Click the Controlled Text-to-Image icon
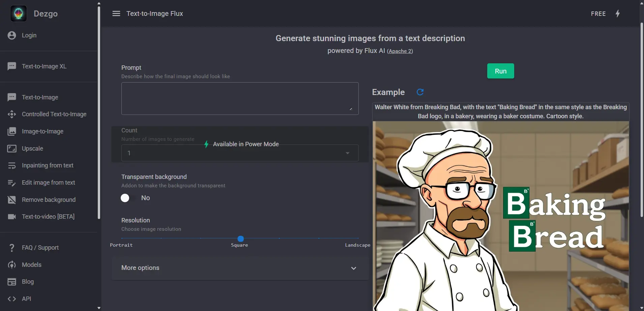 click(12, 114)
